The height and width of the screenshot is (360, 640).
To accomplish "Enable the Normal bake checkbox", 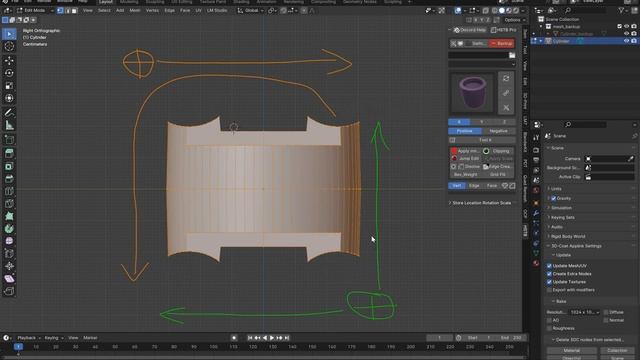I will click(x=606, y=320).
